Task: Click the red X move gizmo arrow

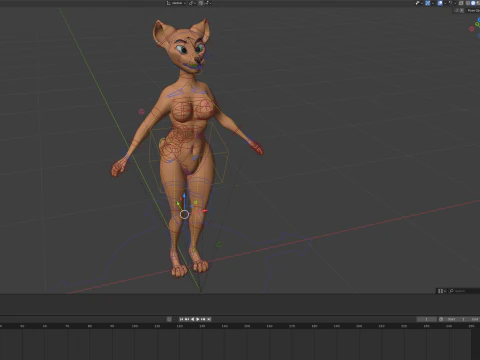Action: (204, 211)
